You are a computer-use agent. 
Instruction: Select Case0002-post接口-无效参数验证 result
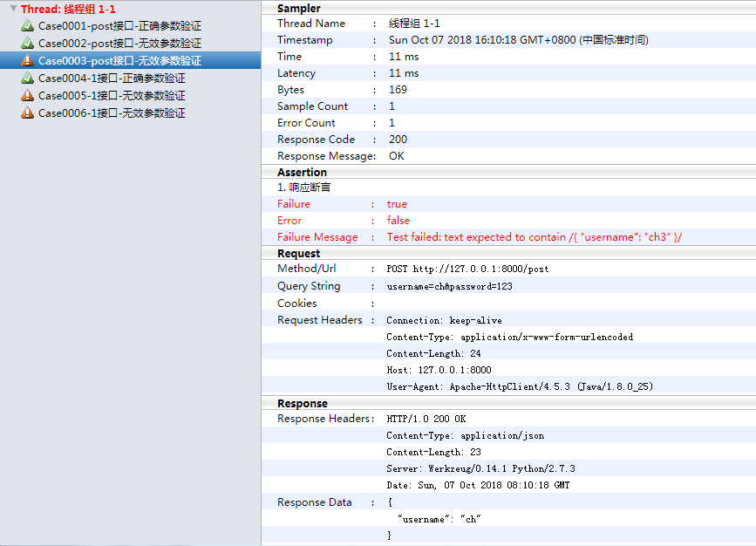(119, 44)
